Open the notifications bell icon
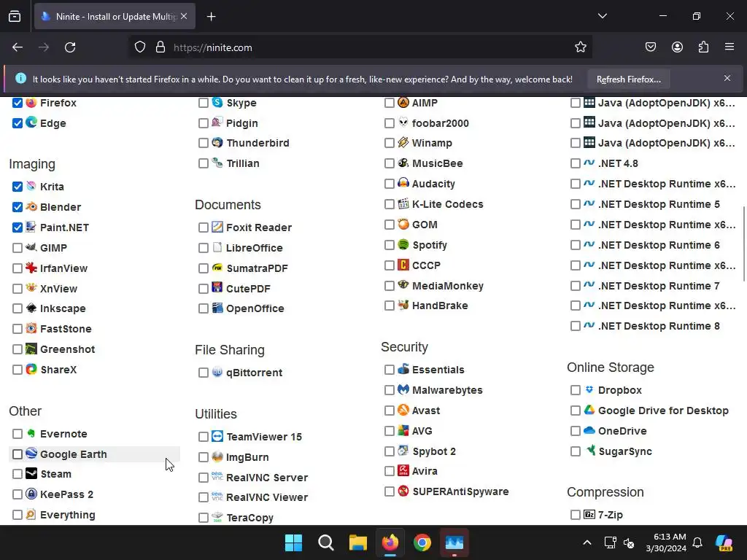Viewport: 747px width, 560px height. (697, 542)
